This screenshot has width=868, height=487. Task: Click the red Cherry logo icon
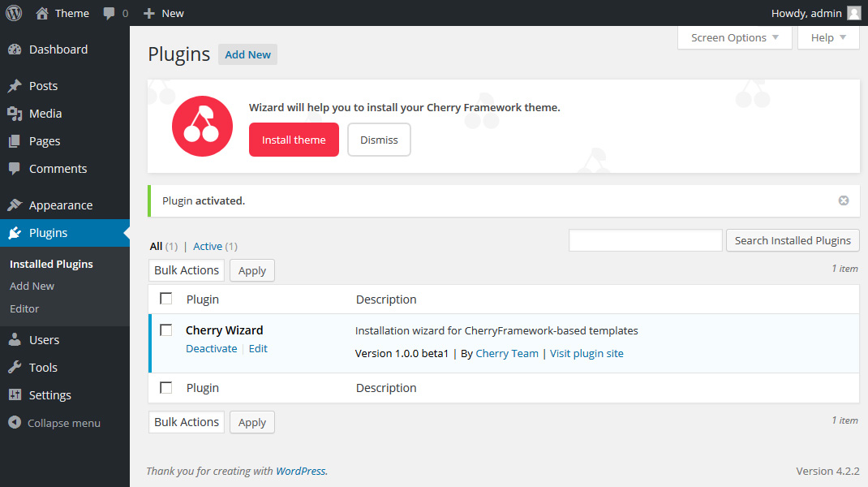point(202,127)
